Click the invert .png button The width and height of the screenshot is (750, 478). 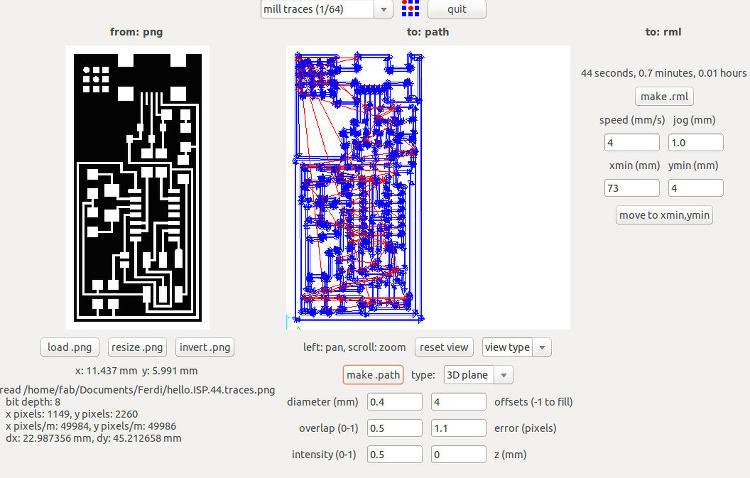pos(205,347)
